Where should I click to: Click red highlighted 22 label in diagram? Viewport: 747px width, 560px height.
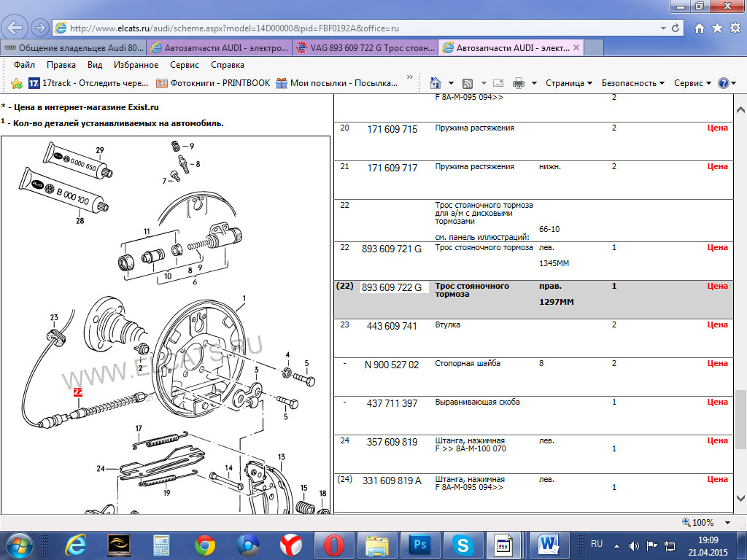tap(78, 392)
